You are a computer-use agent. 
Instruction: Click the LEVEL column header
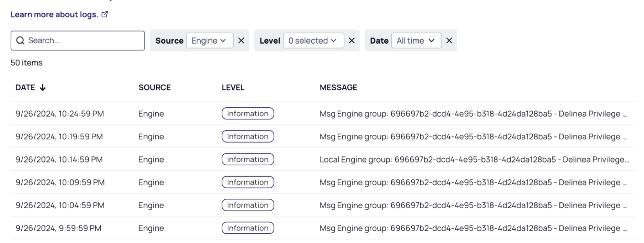(x=233, y=88)
